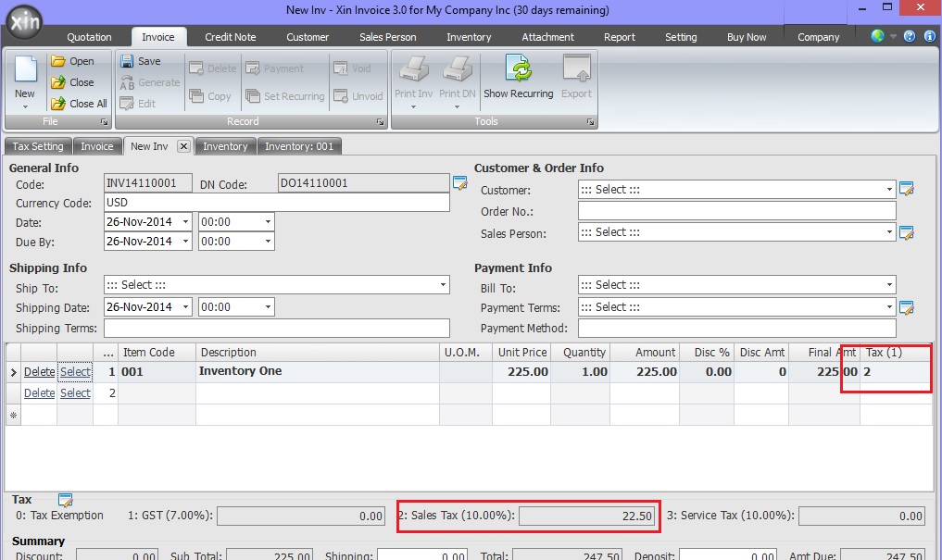Click the Payment Method input field

point(737,328)
